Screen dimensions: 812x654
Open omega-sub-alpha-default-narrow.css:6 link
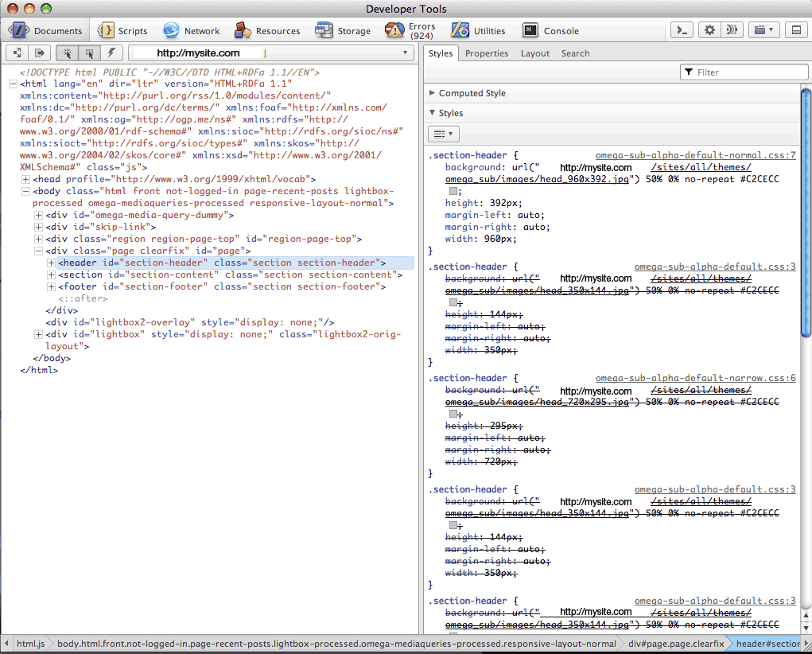[695, 378]
